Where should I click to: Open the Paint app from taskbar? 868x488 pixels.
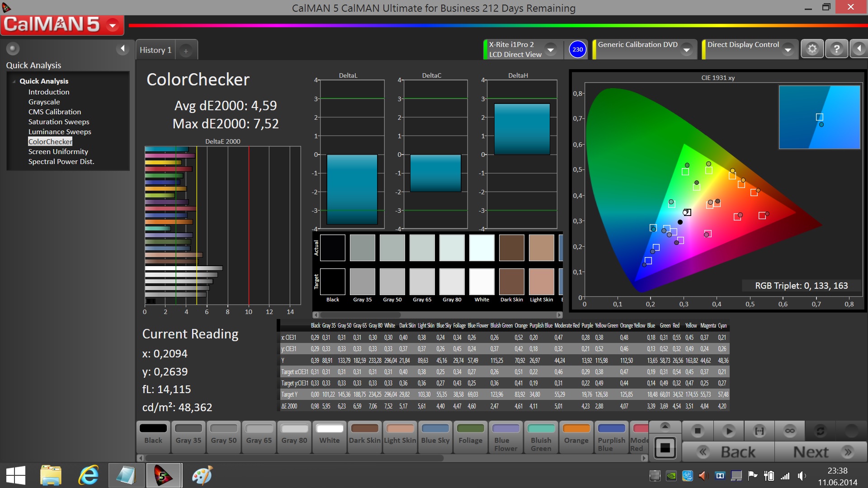tap(202, 476)
